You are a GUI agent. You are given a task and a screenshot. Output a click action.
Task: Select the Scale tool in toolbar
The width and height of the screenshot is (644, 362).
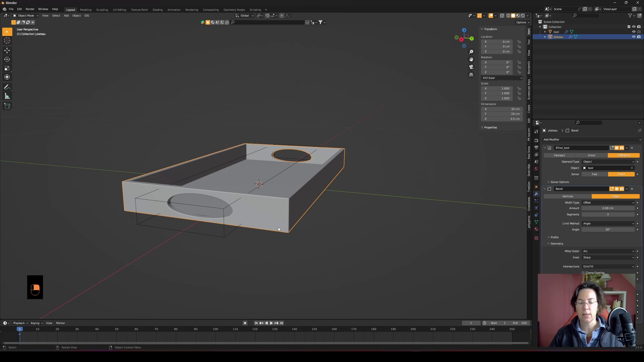[7, 68]
